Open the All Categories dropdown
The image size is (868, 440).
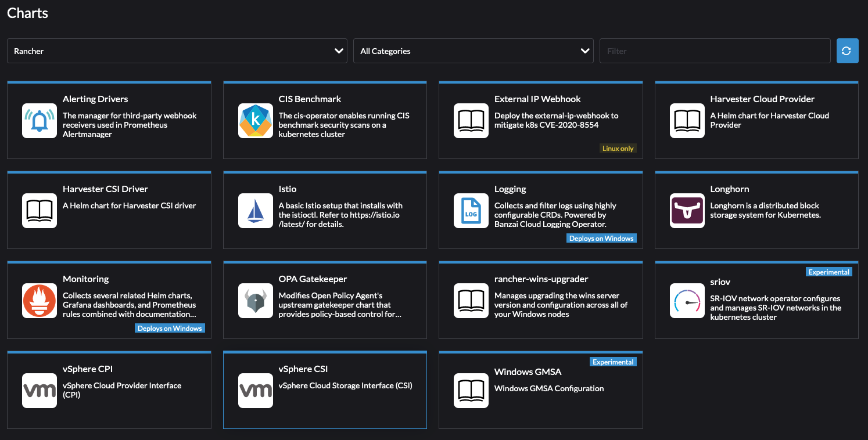(x=473, y=51)
